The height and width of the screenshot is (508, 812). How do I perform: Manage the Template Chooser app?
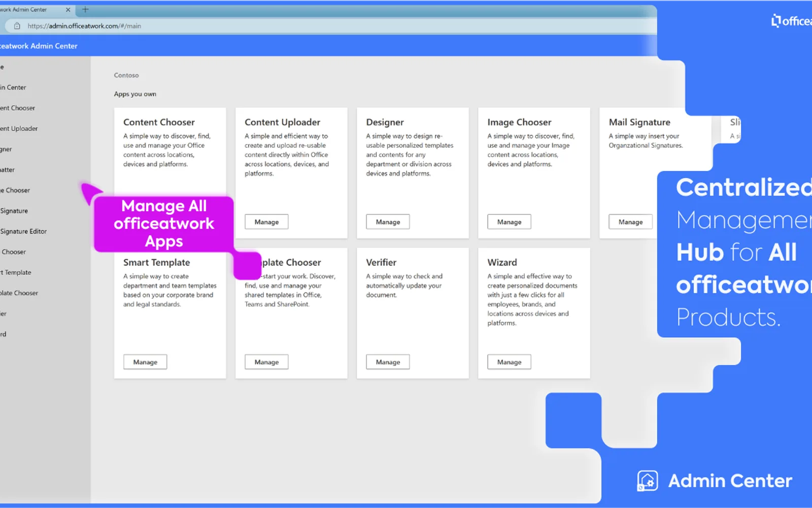pos(266,362)
